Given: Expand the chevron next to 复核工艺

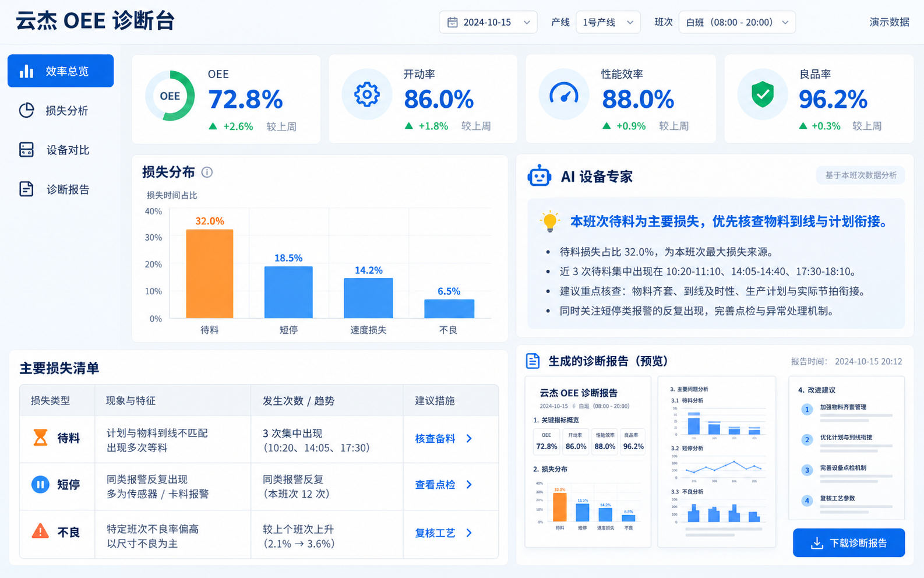Looking at the screenshot, I should (x=469, y=533).
